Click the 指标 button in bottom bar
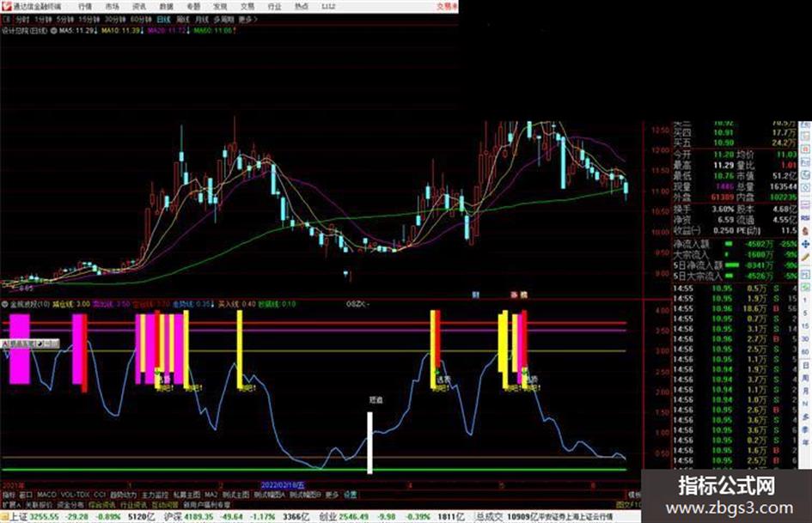The height and width of the screenshot is (523, 812). (9, 495)
